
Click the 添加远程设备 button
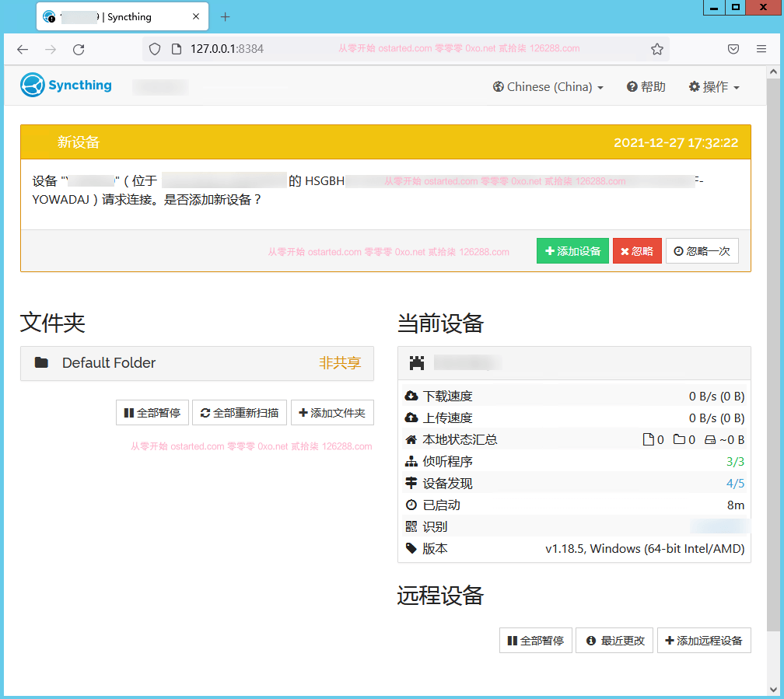pyautogui.click(x=704, y=641)
